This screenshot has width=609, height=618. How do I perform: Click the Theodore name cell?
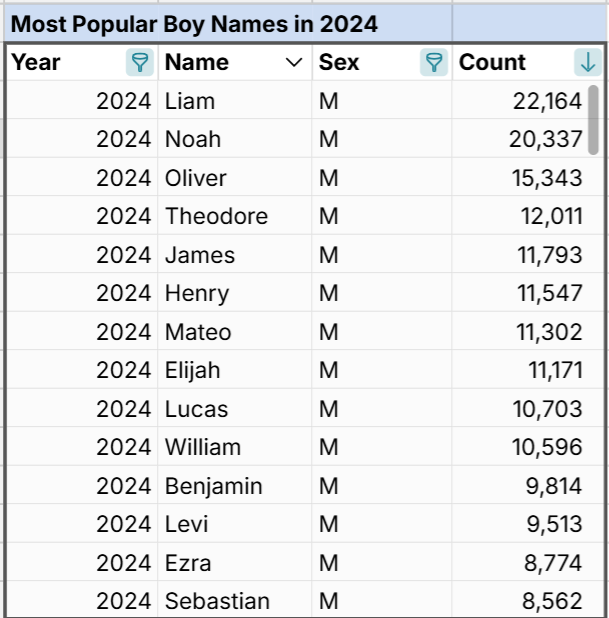click(216, 216)
